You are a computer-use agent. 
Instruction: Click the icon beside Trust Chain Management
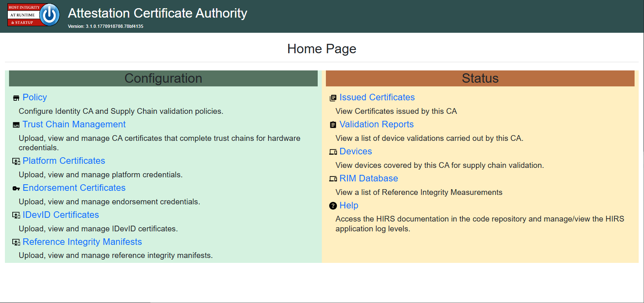16,125
